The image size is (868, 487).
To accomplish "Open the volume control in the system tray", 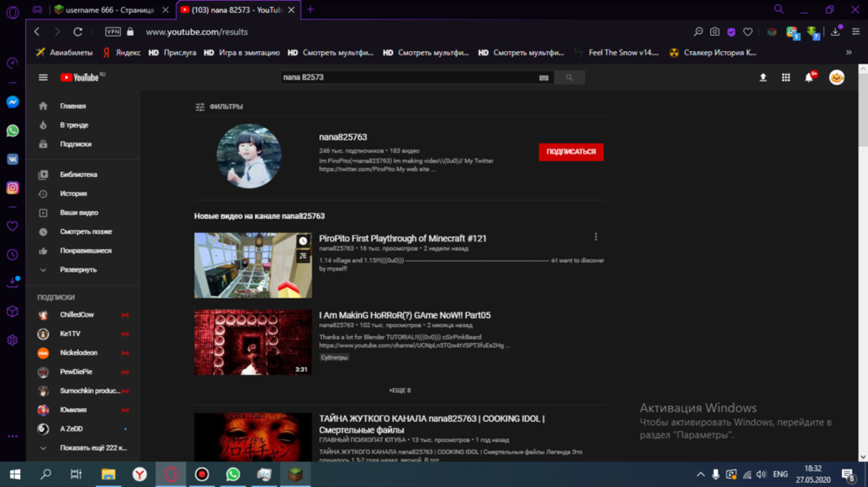I will point(762,474).
